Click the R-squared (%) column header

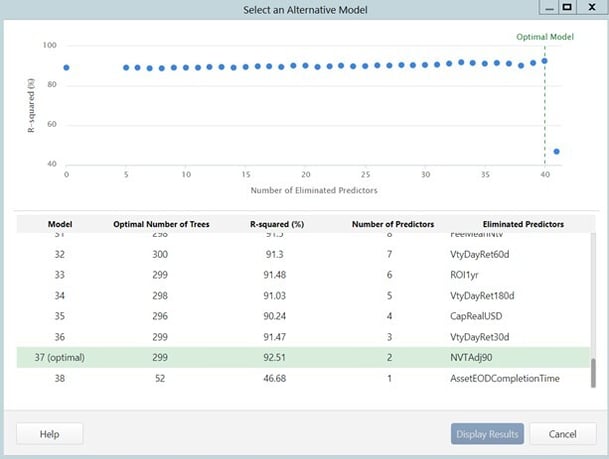(x=269, y=224)
